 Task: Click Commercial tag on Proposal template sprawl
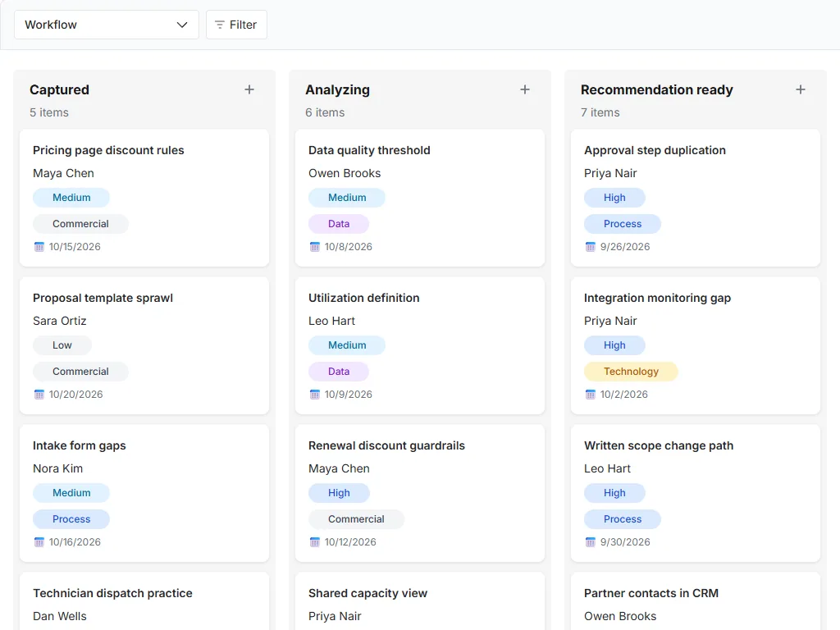(80, 372)
